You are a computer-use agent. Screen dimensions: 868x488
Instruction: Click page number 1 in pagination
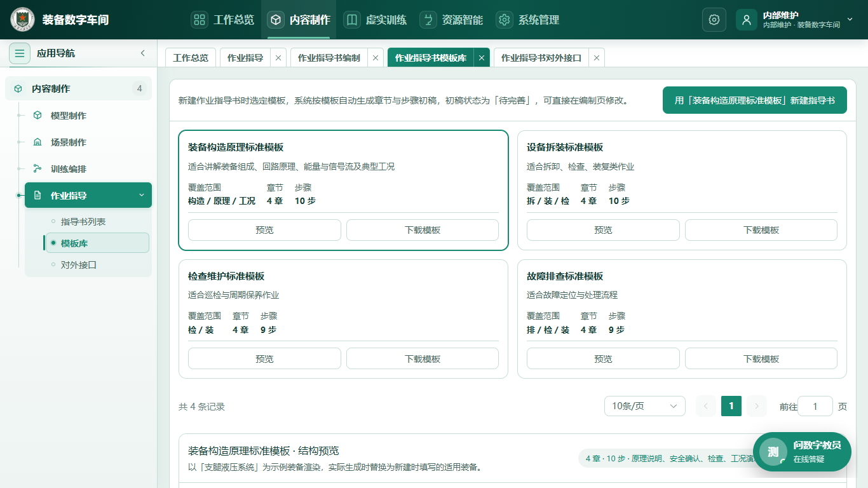point(731,406)
